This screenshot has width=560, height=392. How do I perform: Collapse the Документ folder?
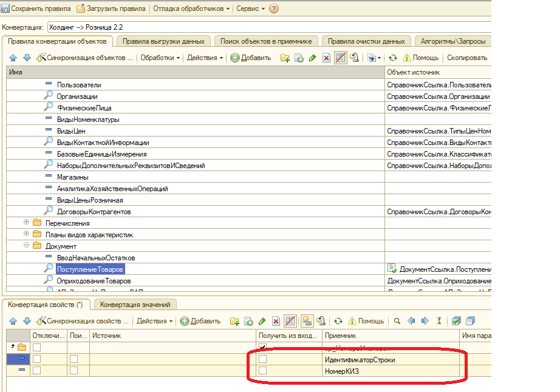27,245
